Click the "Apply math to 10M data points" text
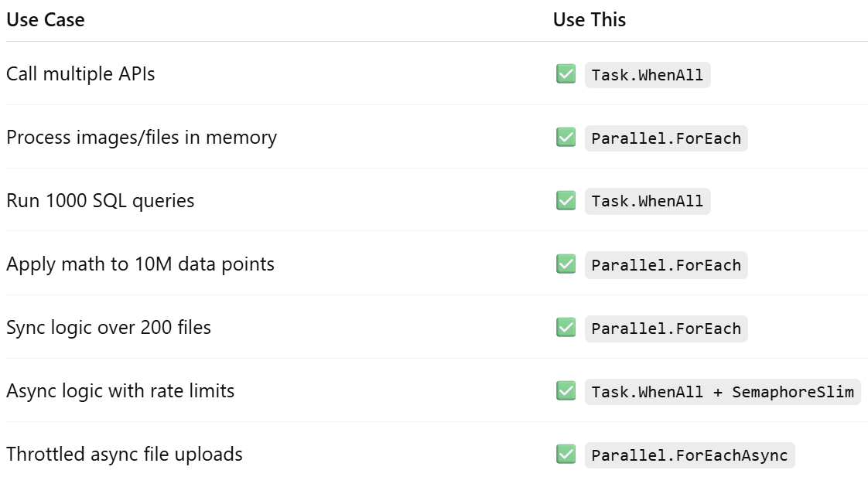The image size is (868, 504). tap(140, 264)
